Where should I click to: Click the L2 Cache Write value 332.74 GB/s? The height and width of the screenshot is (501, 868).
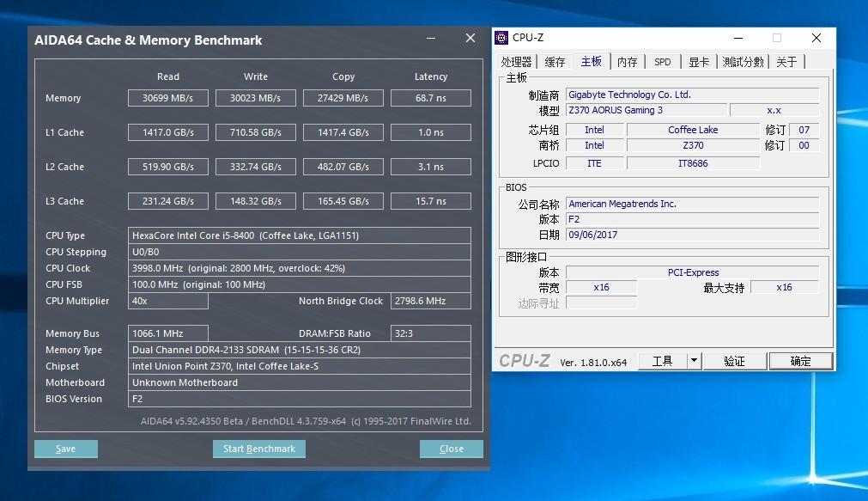(x=255, y=167)
